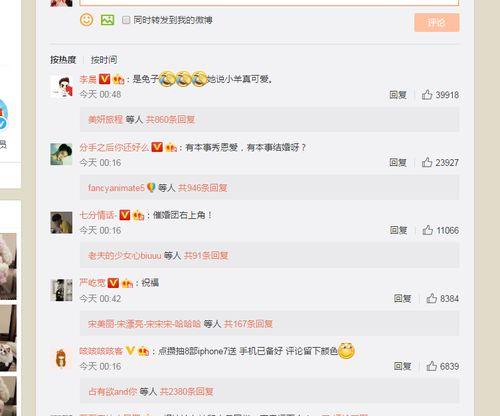Click the insert image icon
Viewport: 500px width, 416px height.
pos(107,20)
